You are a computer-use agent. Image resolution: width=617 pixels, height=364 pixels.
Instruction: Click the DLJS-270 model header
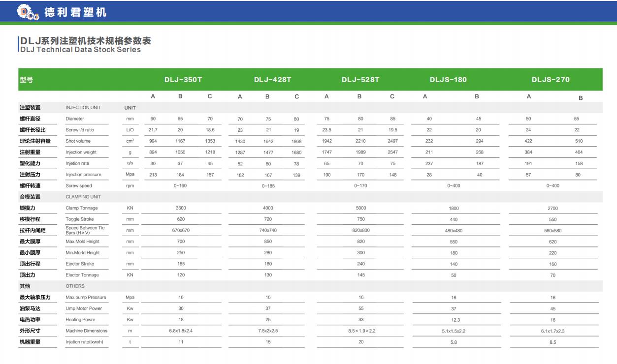pos(551,80)
